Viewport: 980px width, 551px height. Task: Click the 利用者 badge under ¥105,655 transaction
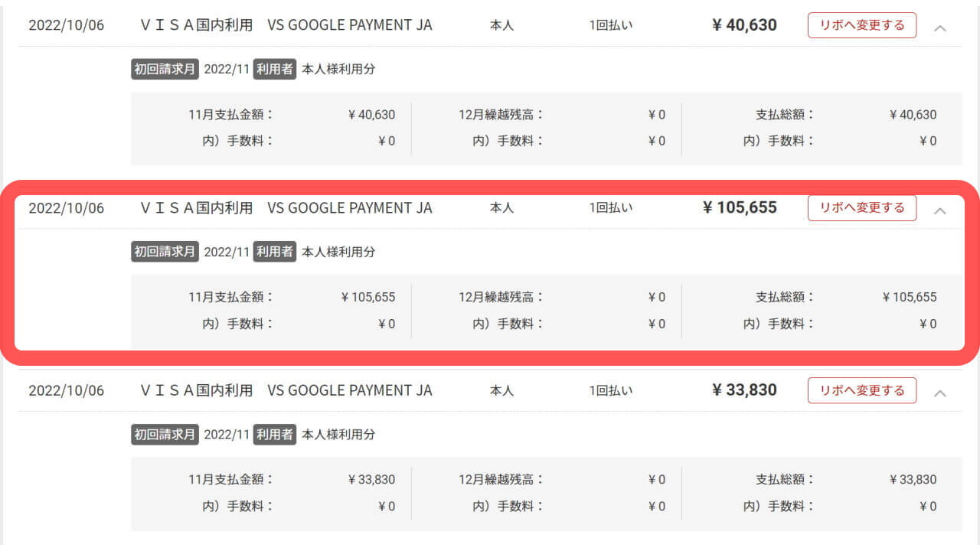(x=275, y=252)
